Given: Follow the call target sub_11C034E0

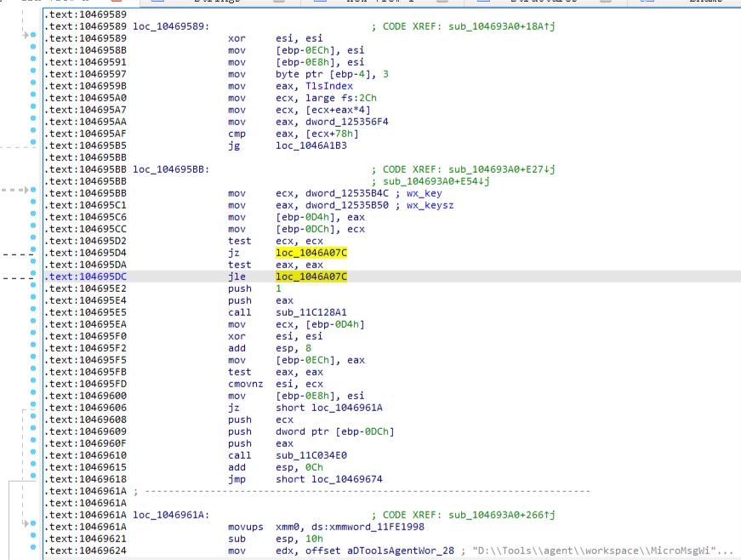Looking at the screenshot, I should tap(311, 455).
